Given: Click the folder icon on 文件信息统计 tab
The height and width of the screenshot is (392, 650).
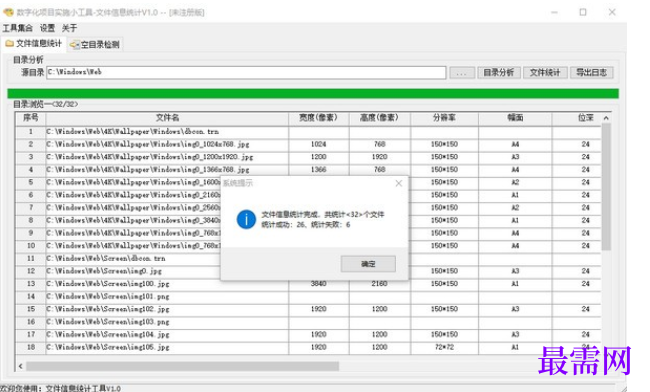Looking at the screenshot, I should pyautogui.click(x=10, y=44).
